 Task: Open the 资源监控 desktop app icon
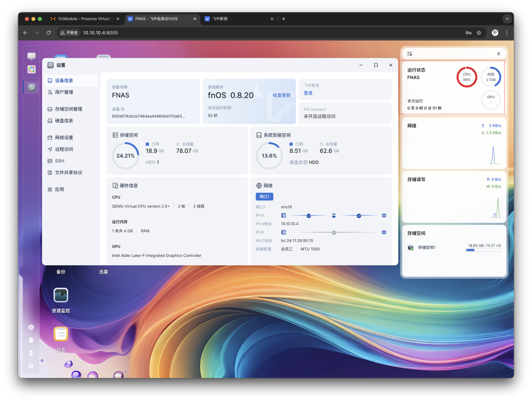[61, 295]
